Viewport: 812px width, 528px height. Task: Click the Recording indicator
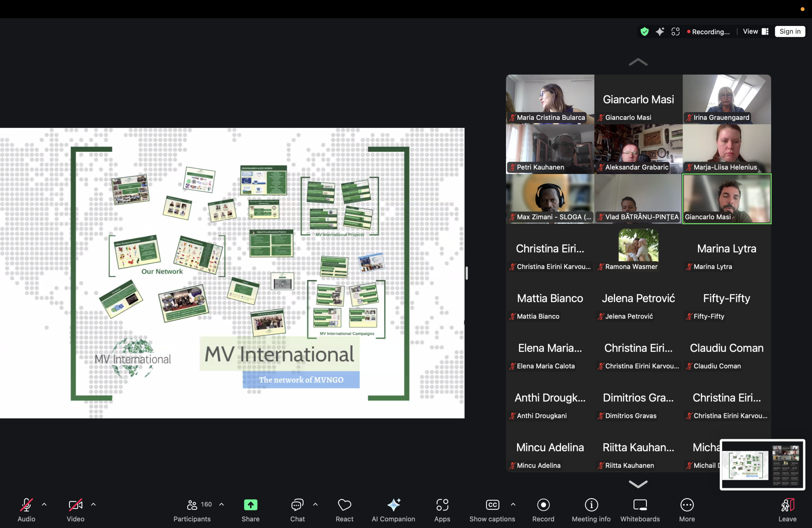708,32
